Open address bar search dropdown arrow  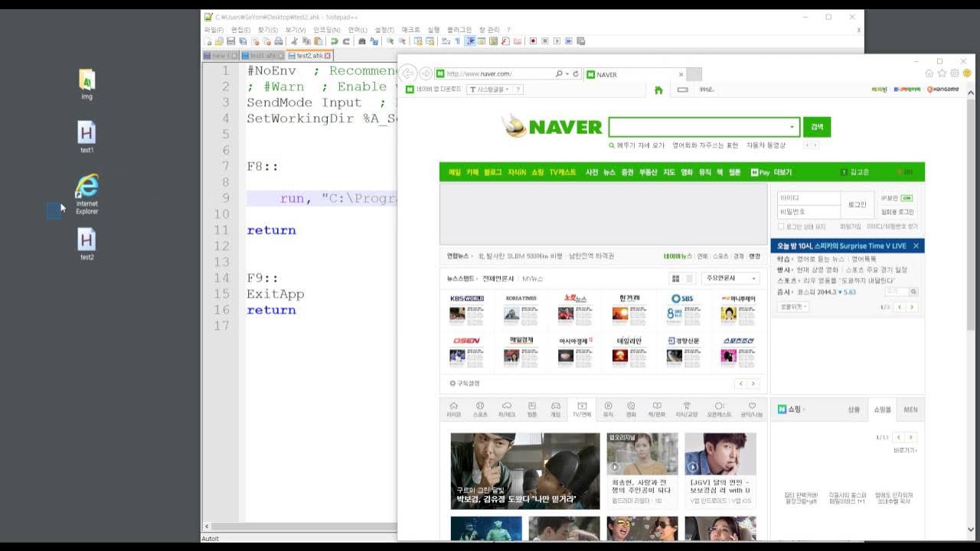[567, 74]
